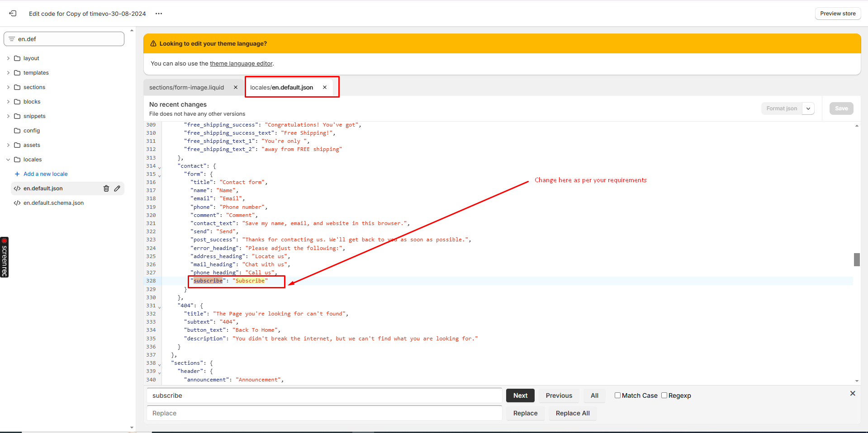Click sidebar scroll down arrow
Viewport: 868px width, 433px height.
(132, 427)
